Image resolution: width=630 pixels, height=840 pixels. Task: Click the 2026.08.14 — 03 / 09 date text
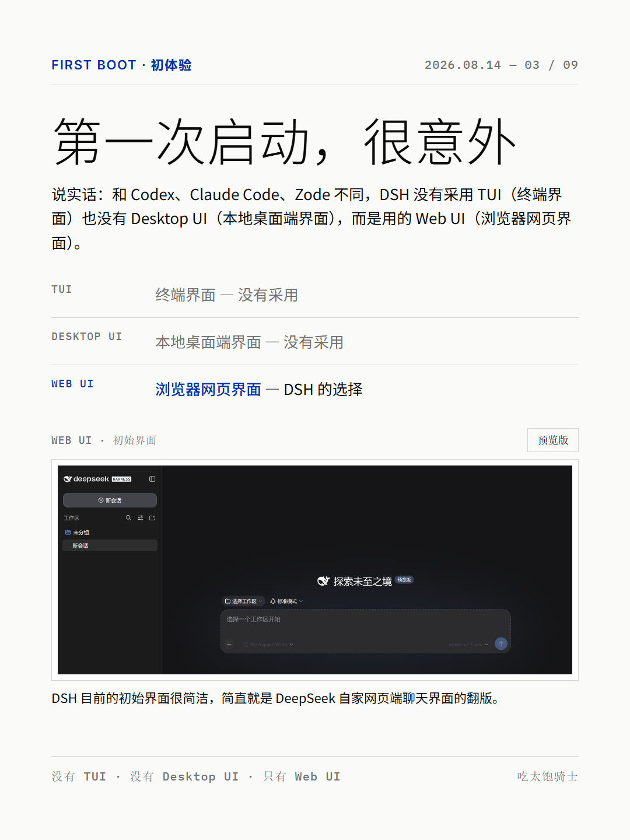(501, 65)
